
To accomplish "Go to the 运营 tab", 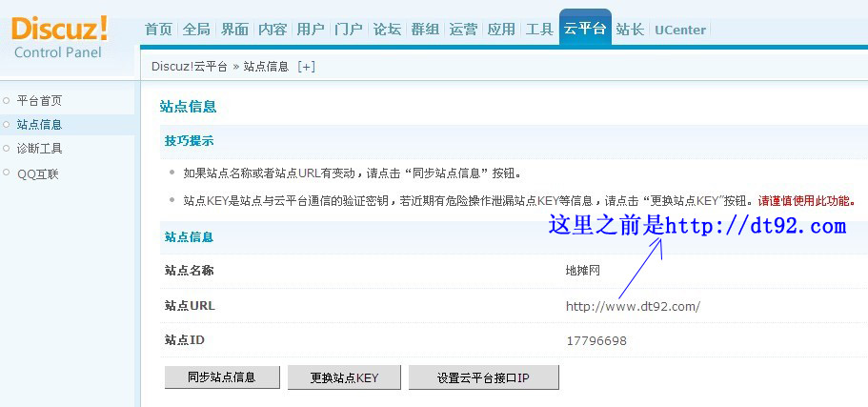I will pos(463,30).
